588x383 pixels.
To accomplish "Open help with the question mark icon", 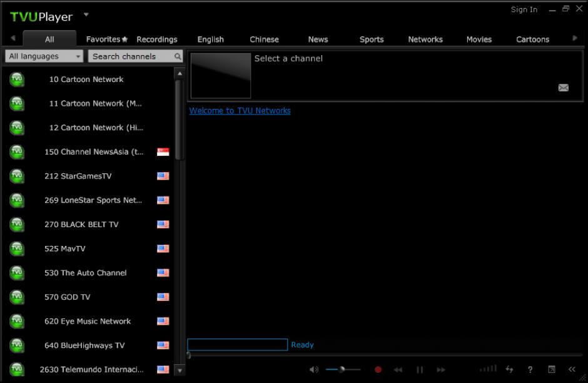I will pos(530,370).
